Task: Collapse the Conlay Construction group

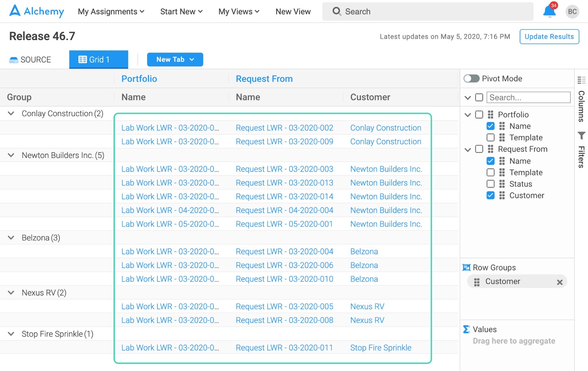Action: pyautogui.click(x=11, y=114)
